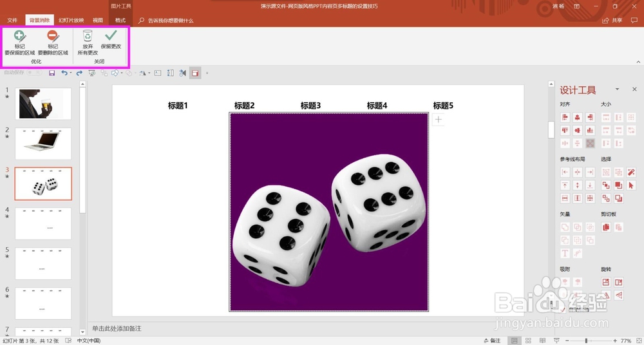Keep changes with green checkmark (保留更改)
This screenshot has height=345, width=644.
pyautogui.click(x=111, y=40)
